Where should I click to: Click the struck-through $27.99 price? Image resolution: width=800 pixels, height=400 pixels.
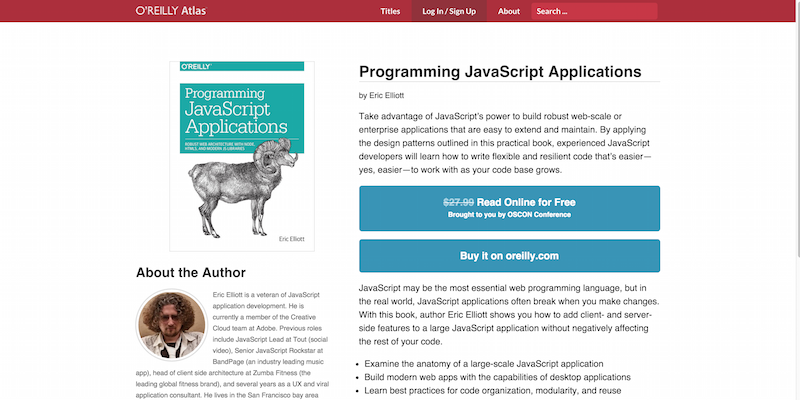point(459,202)
